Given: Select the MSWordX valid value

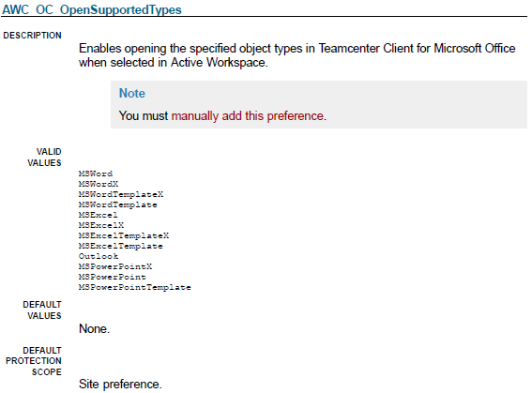Looking at the screenshot, I should tap(99, 184).
